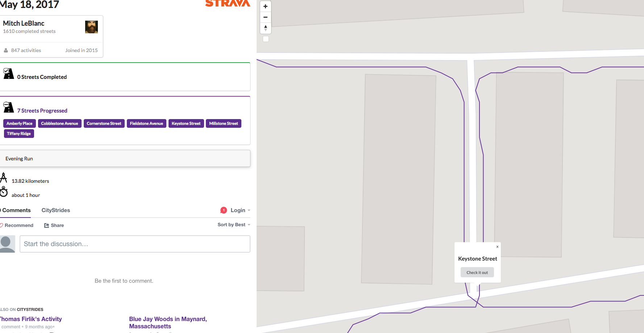Open Blue Jay Woods in Maynard link

tap(168, 323)
